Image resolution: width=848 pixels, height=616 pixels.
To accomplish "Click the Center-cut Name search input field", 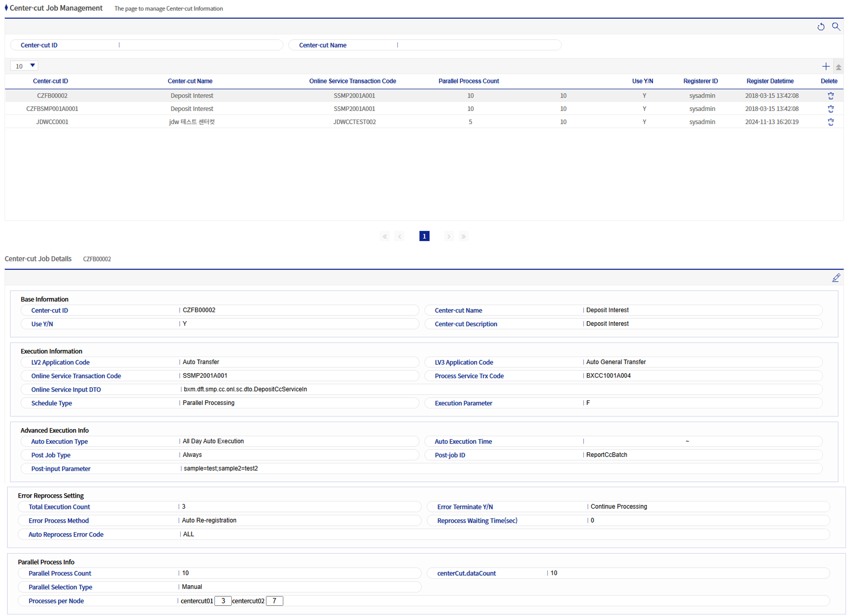I will tap(478, 45).
